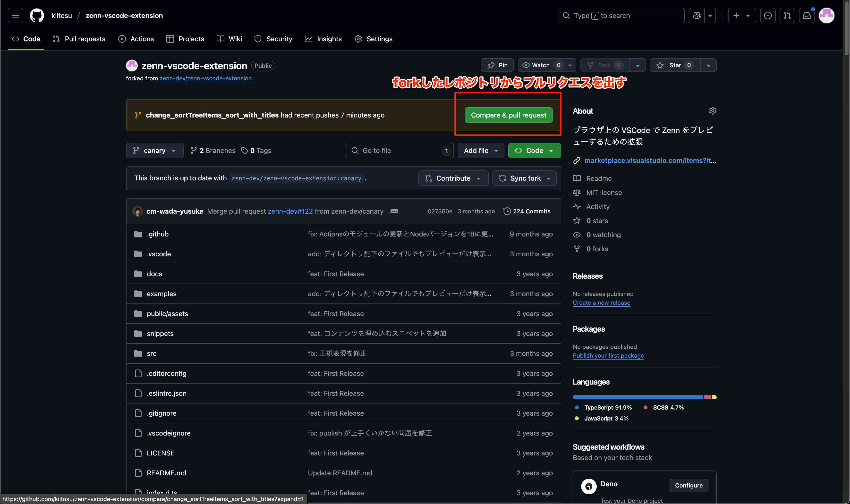Screen dimensions: 850x504
Task: Toggle Watch on the repository
Action: click(x=540, y=65)
